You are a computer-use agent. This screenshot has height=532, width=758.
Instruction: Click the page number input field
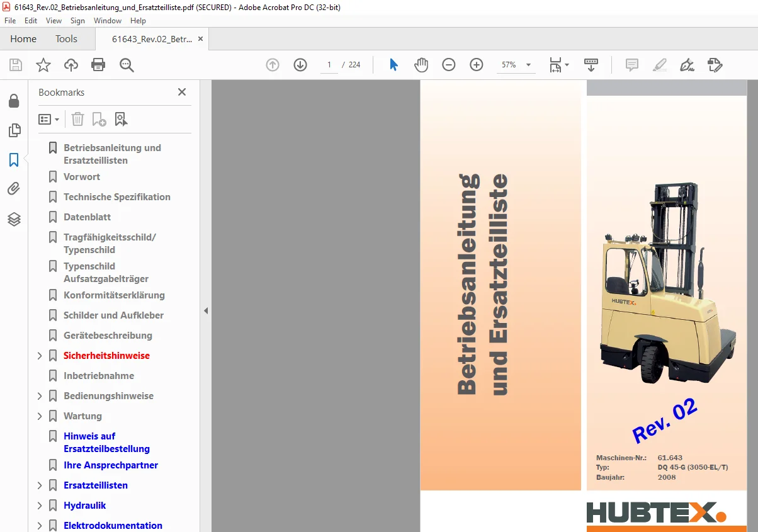[329, 65]
